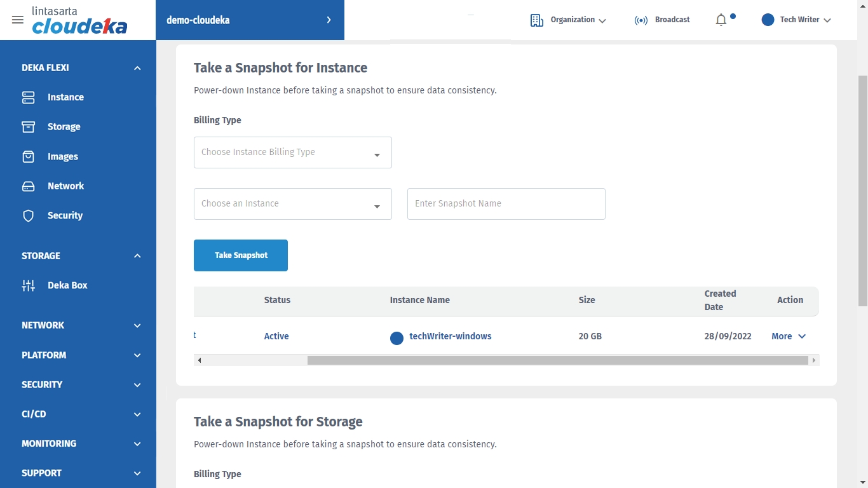This screenshot has height=488, width=868.
Task: Click the Broadcast signal icon
Action: click(x=641, y=20)
